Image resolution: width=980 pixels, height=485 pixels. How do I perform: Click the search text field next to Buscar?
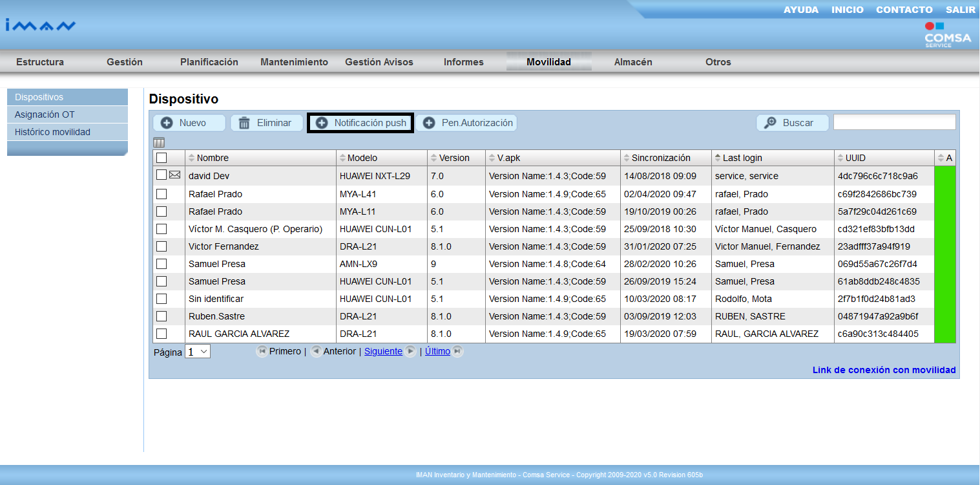pos(894,122)
